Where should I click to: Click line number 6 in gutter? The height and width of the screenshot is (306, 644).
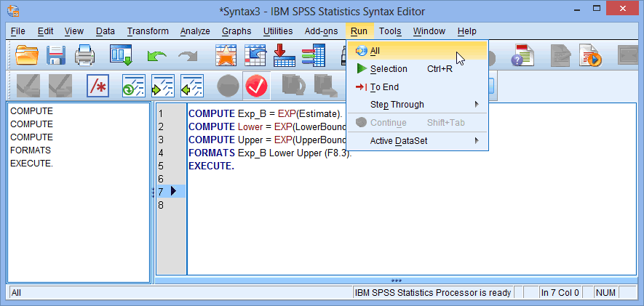tap(161, 179)
